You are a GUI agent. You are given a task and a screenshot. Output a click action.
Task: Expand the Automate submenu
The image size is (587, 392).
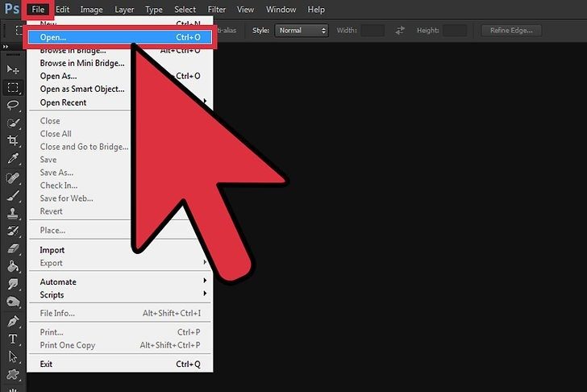click(58, 281)
